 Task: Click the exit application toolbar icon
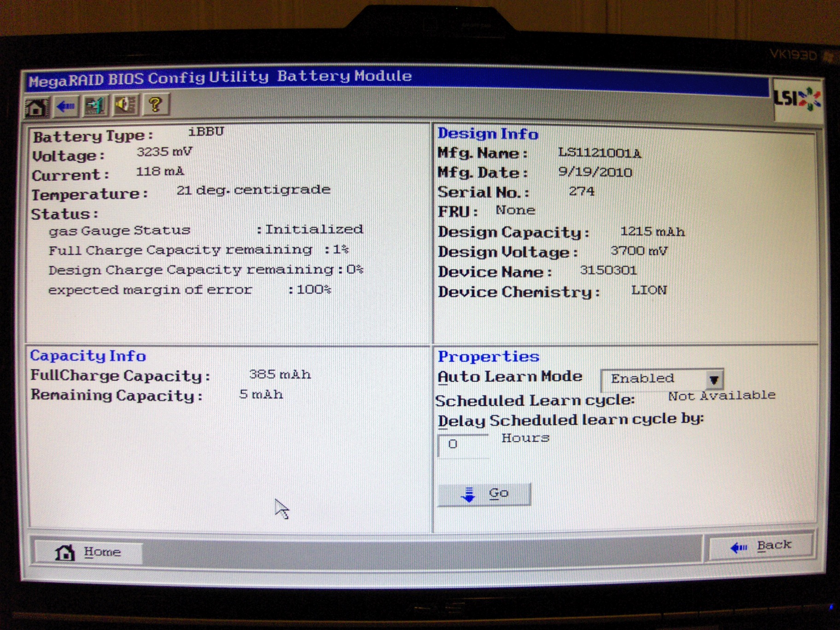(x=95, y=106)
